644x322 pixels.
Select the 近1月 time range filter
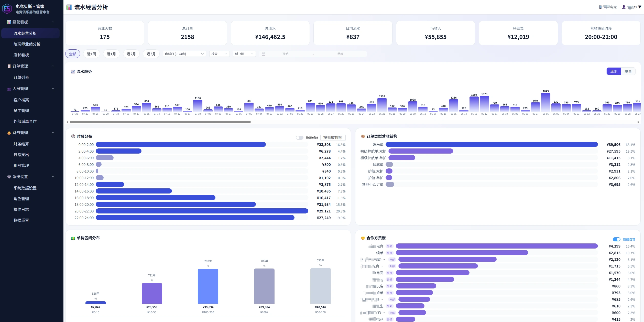(x=112, y=54)
